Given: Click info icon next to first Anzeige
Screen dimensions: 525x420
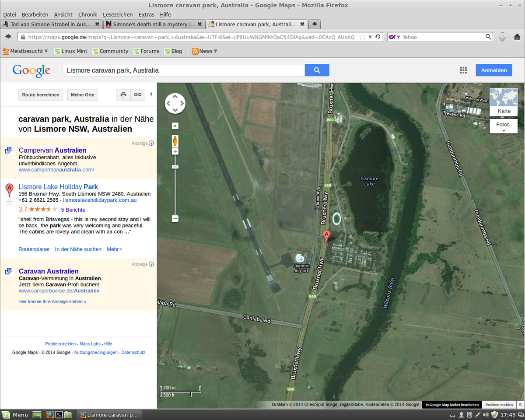Looking at the screenshot, I should (151, 143).
